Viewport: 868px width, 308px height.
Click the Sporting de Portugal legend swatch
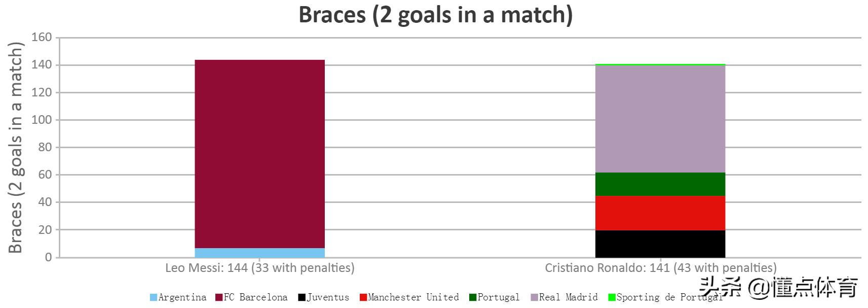pos(612,297)
